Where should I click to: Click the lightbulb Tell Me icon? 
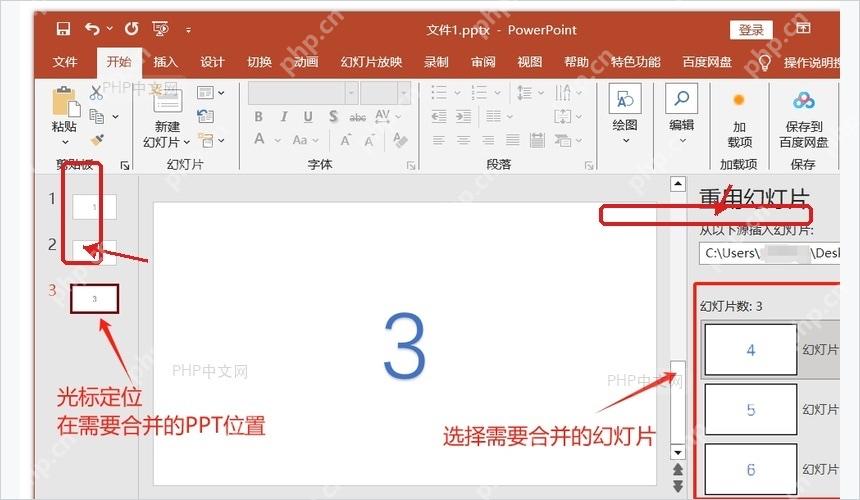(x=764, y=62)
